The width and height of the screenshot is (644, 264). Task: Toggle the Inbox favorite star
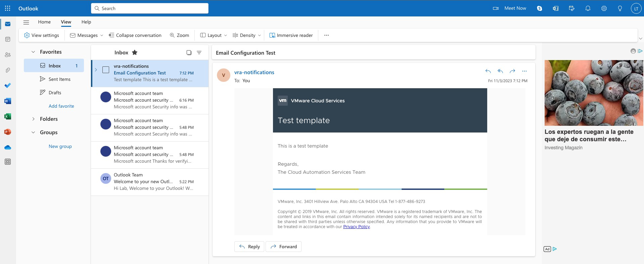coord(135,52)
